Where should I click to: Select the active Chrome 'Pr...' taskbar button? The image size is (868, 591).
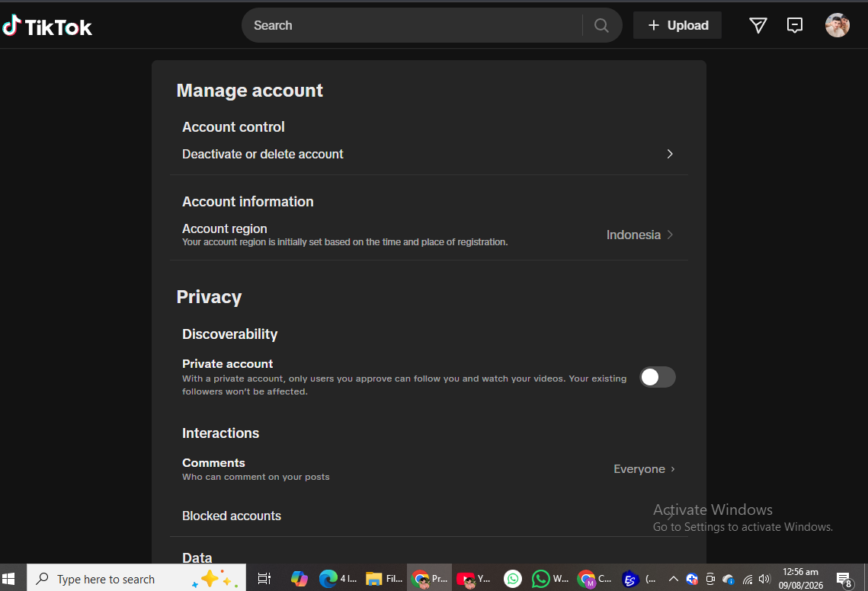pyautogui.click(x=430, y=579)
